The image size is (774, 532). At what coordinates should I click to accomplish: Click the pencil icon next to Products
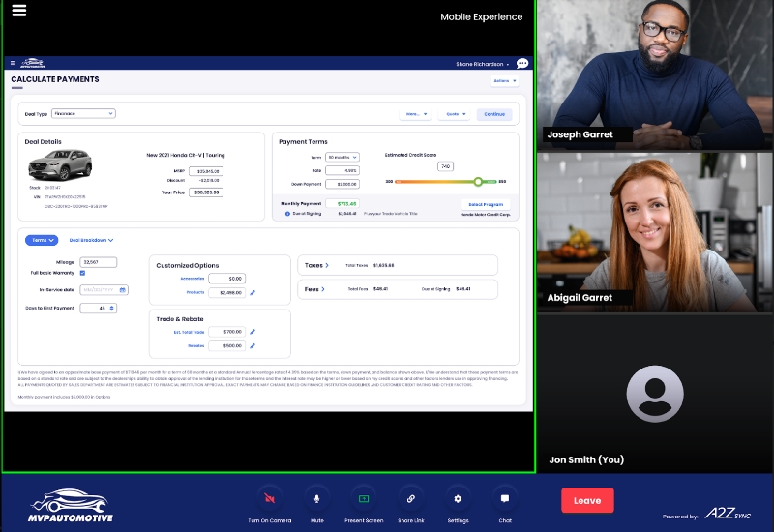(x=253, y=292)
